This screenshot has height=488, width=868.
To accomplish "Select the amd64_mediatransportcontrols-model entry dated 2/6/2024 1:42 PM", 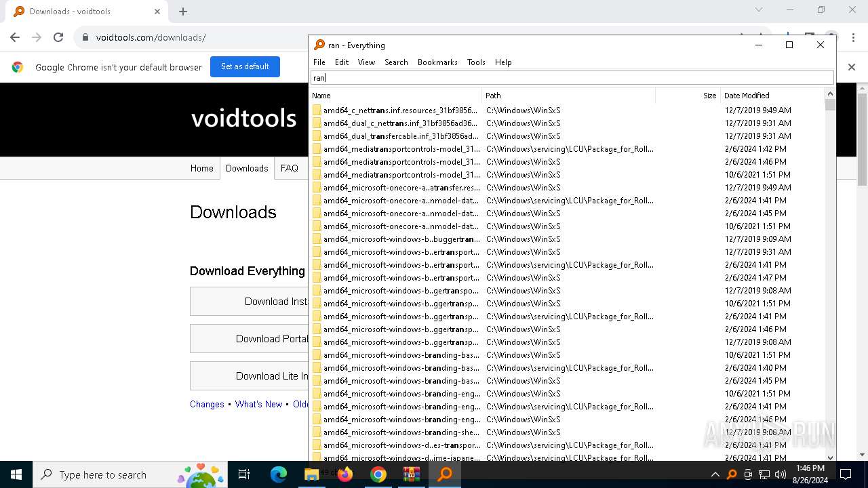I will (401, 148).
